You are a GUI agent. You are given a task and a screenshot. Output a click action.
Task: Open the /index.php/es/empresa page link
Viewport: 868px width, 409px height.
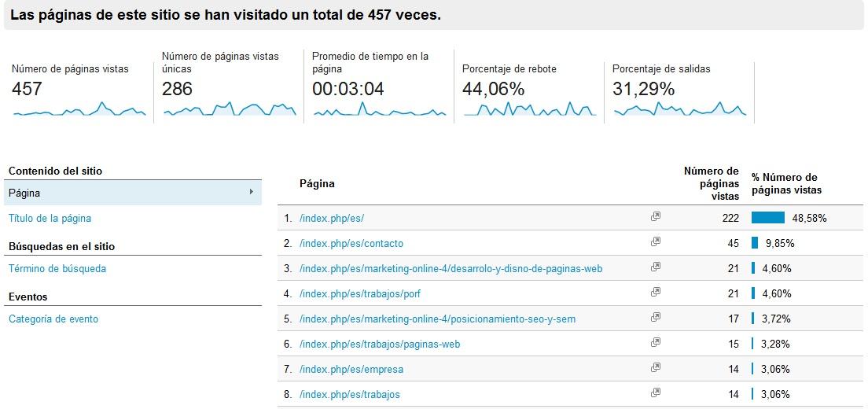(x=351, y=369)
